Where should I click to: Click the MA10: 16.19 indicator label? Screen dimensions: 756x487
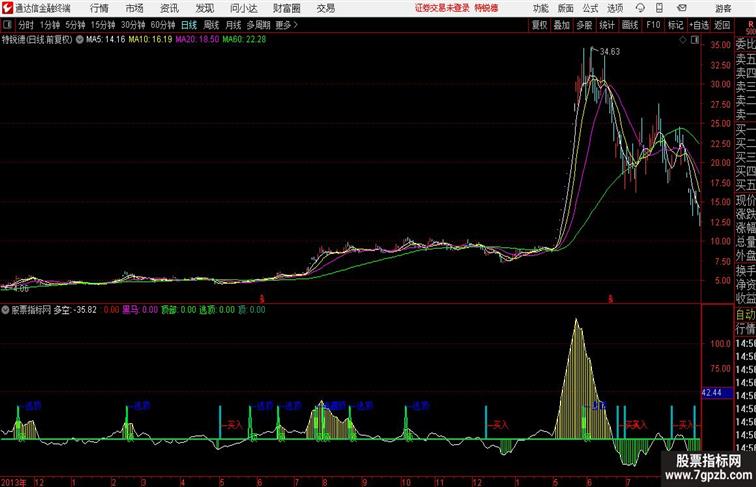click(150, 40)
